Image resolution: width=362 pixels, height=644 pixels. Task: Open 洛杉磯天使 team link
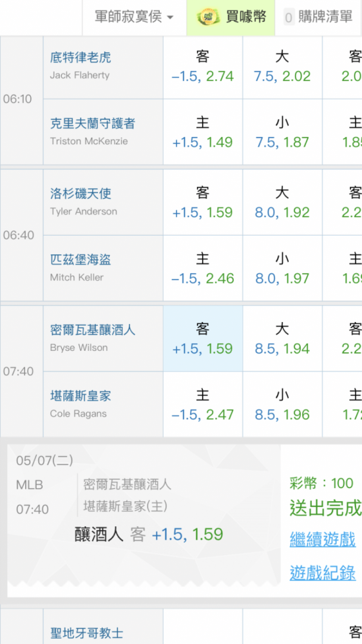(81, 193)
